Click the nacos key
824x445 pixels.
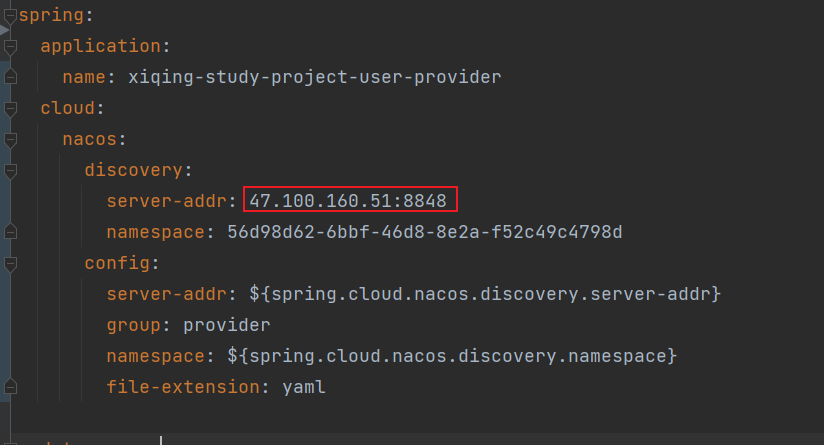pos(90,139)
